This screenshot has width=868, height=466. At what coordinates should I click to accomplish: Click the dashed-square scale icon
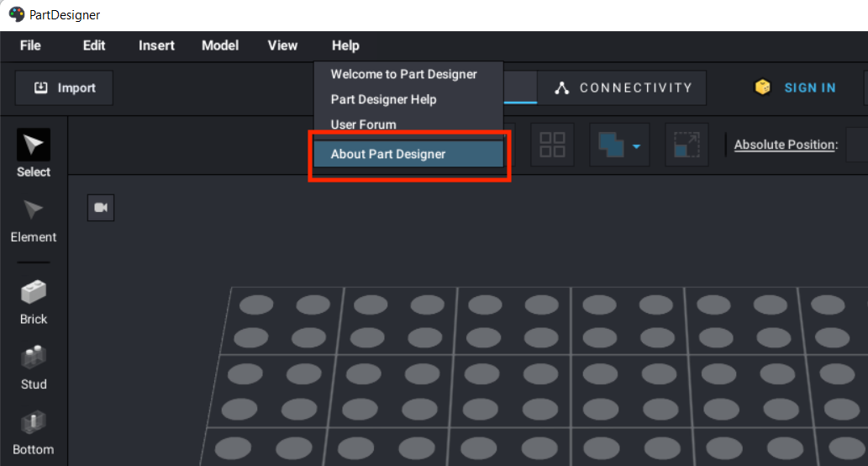pos(687,145)
